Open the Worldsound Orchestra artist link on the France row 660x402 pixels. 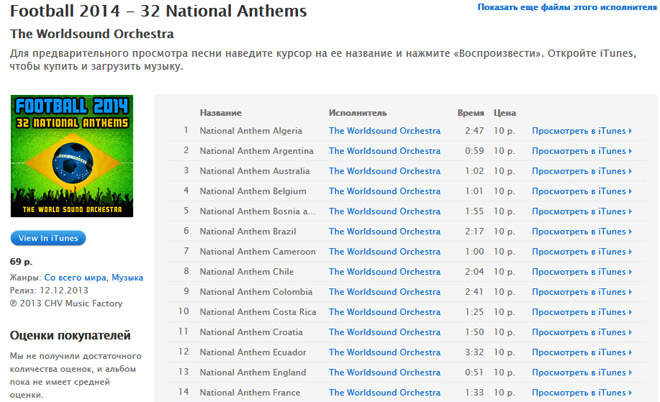point(385,393)
